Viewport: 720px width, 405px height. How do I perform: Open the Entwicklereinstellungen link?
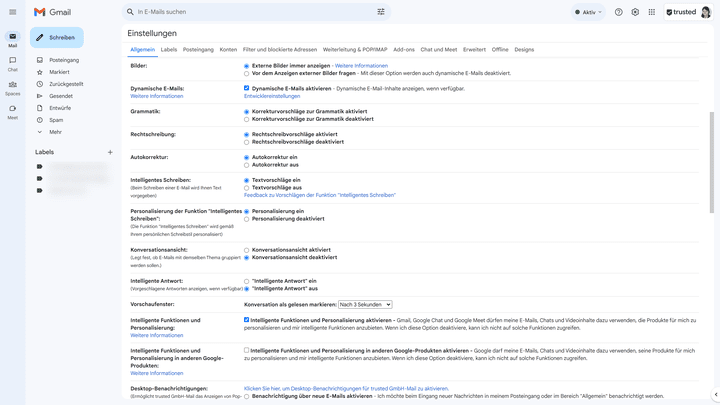tap(272, 96)
